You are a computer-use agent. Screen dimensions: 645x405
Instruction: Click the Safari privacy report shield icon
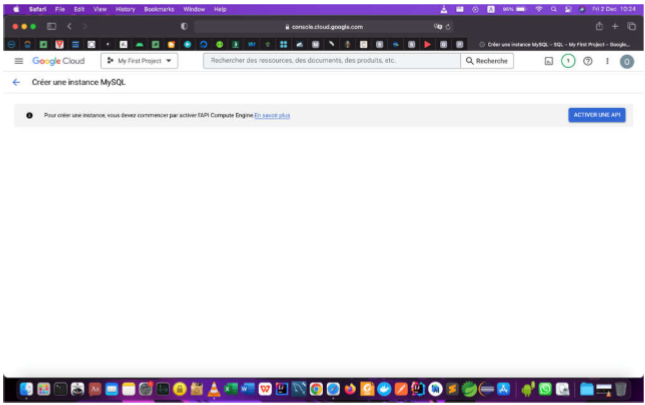pyautogui.click(x=184, y=26)
